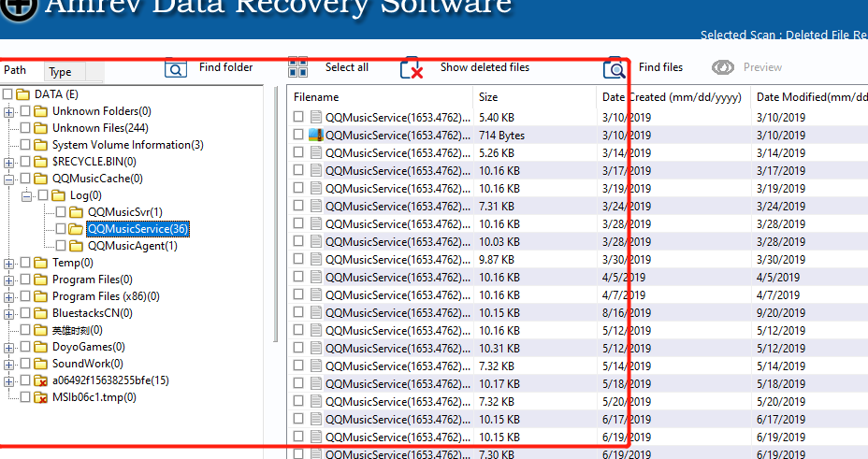Check the box for the 5.40 KB file
Viewport: 868px width, 459px height.
pyautogui.click(x=298, y=116)
